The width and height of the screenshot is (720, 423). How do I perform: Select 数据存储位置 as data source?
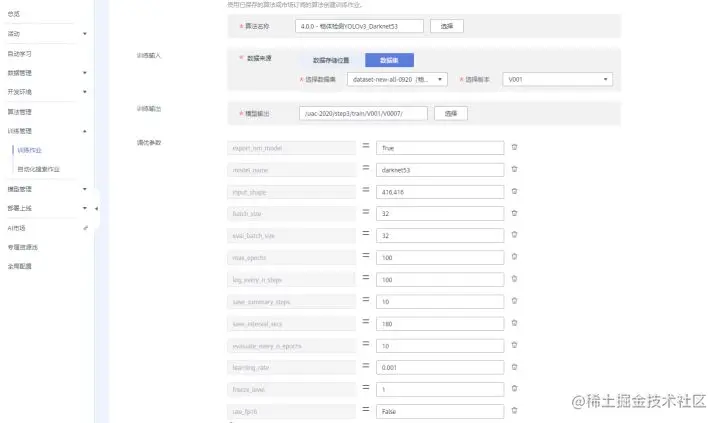click(331, 60)
